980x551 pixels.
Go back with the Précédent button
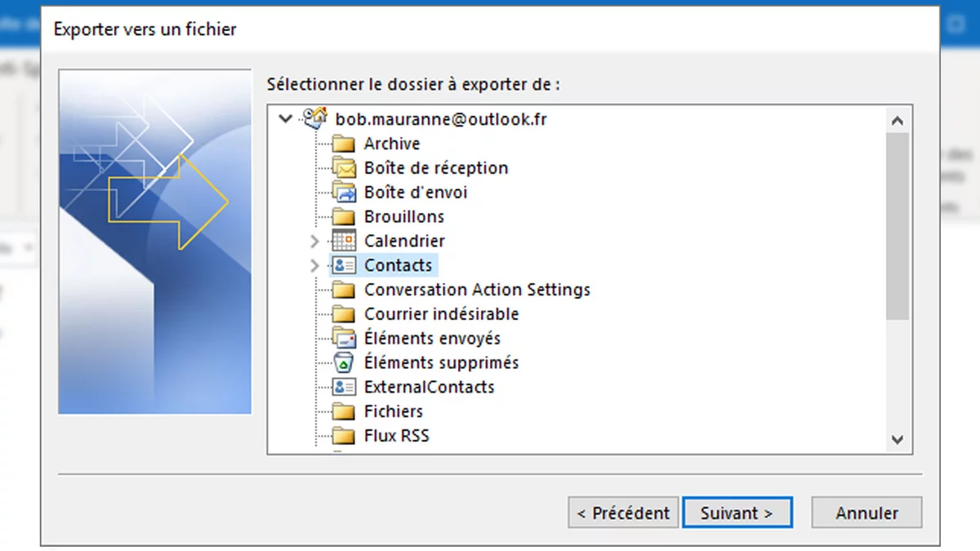click(623, 513)
